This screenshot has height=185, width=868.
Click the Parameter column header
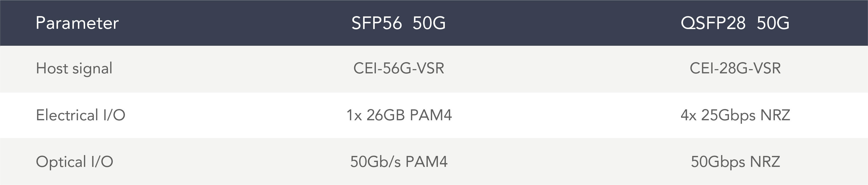coord(77,23)
